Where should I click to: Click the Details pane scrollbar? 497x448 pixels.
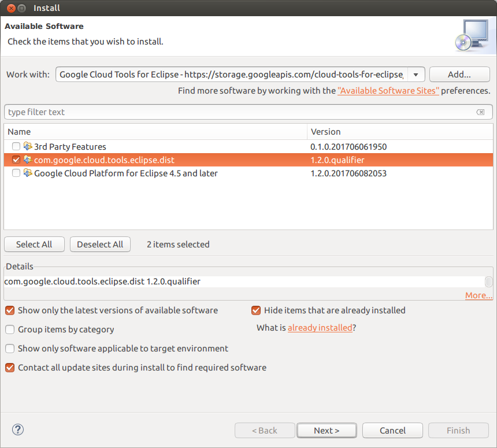489,282
